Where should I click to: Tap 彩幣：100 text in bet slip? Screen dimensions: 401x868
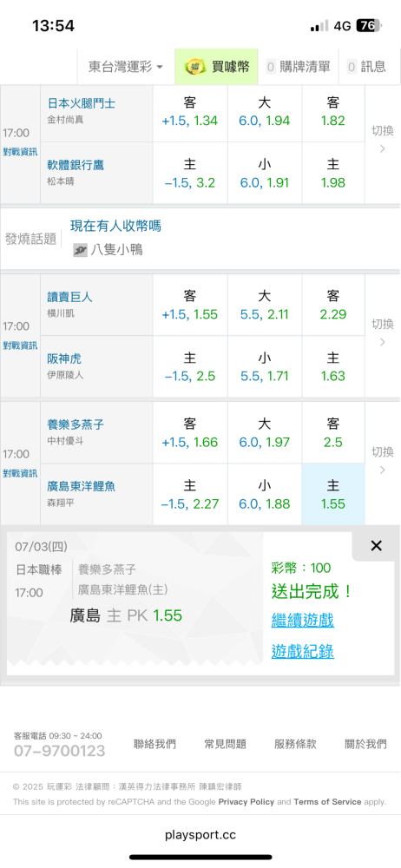pos(300,568)
